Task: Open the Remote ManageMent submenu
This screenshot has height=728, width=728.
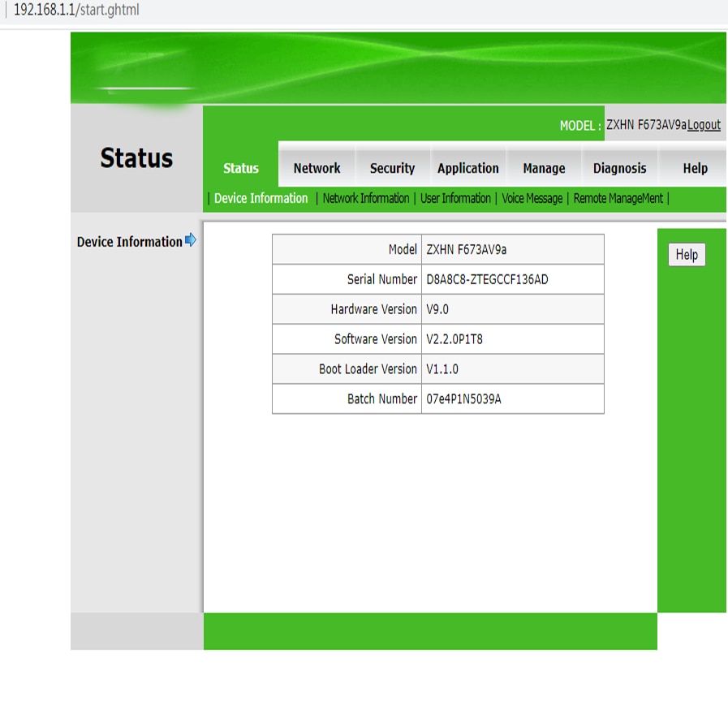Action: 618,198
